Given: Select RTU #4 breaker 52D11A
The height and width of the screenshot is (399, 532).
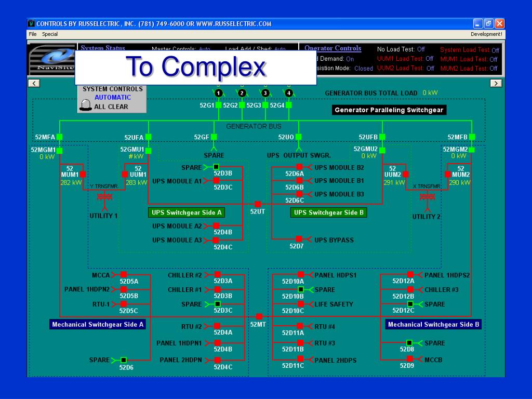Looking at the screenshot, I should click(x=300, y=326).
